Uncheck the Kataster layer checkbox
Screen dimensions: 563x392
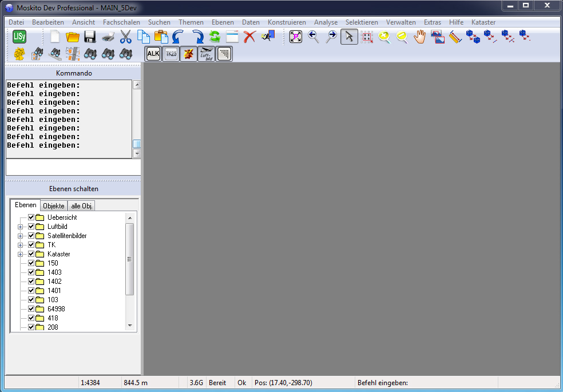(31, 254)
